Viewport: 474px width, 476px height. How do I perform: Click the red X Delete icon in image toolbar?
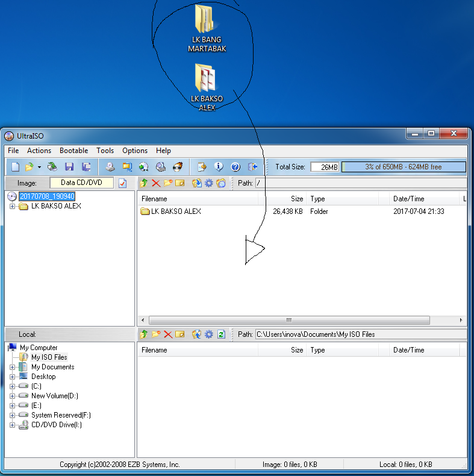point(156,183)
